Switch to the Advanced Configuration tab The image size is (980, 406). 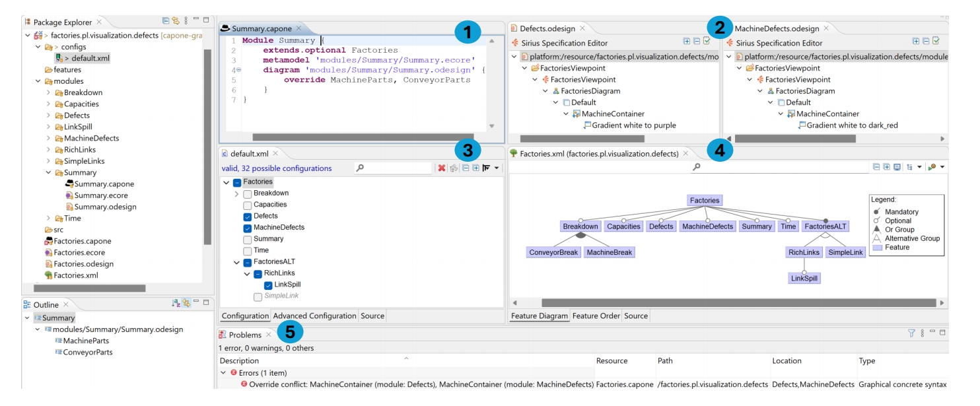pos(314,316)
